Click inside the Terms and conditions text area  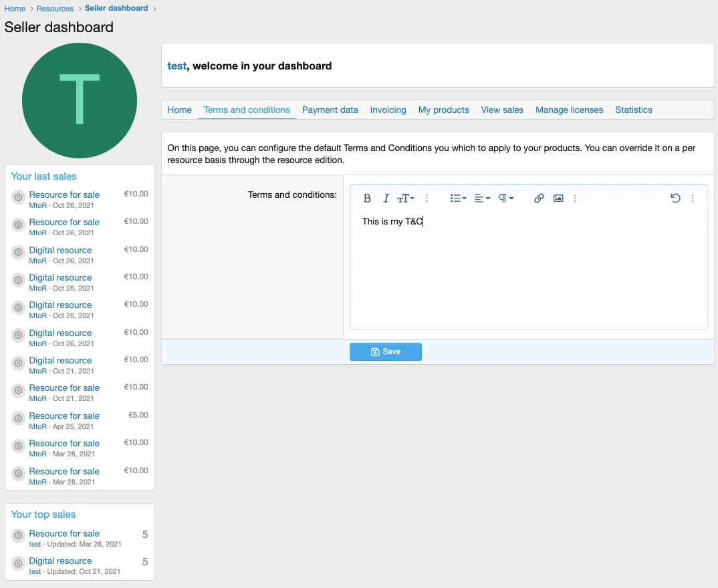[528, 270]
